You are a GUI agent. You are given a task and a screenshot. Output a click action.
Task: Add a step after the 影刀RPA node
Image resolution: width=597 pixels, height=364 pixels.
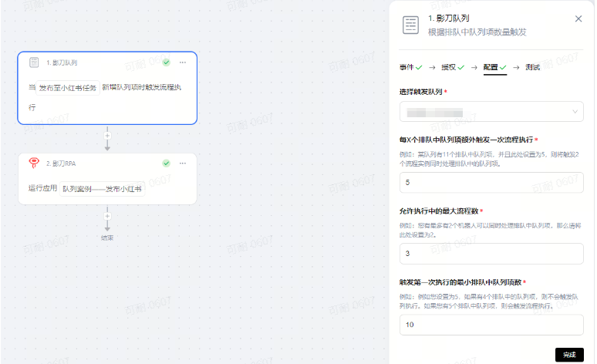107,216
